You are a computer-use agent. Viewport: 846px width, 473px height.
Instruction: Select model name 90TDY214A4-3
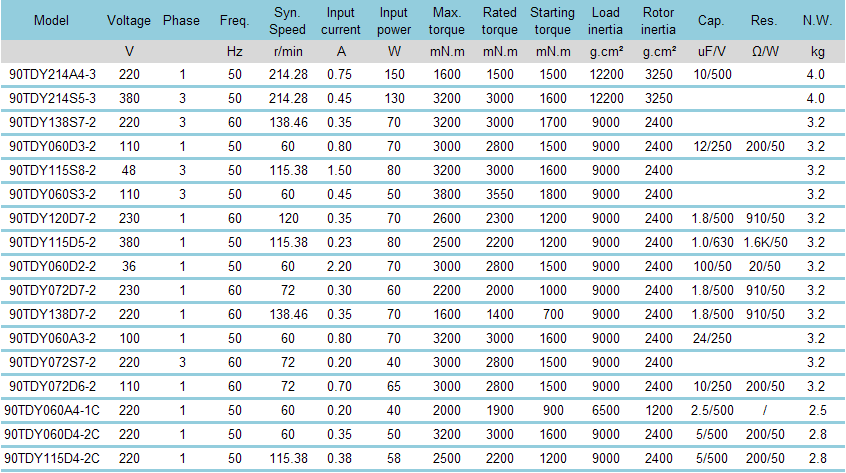coord(52,74)
